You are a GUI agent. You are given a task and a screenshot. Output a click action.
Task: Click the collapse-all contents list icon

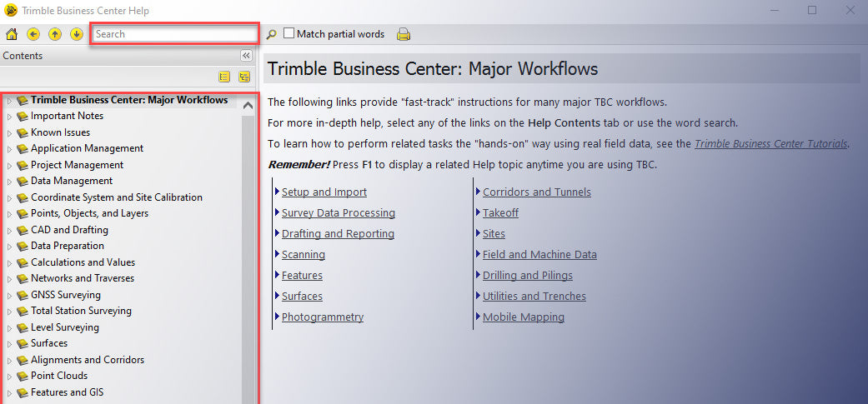224,77
